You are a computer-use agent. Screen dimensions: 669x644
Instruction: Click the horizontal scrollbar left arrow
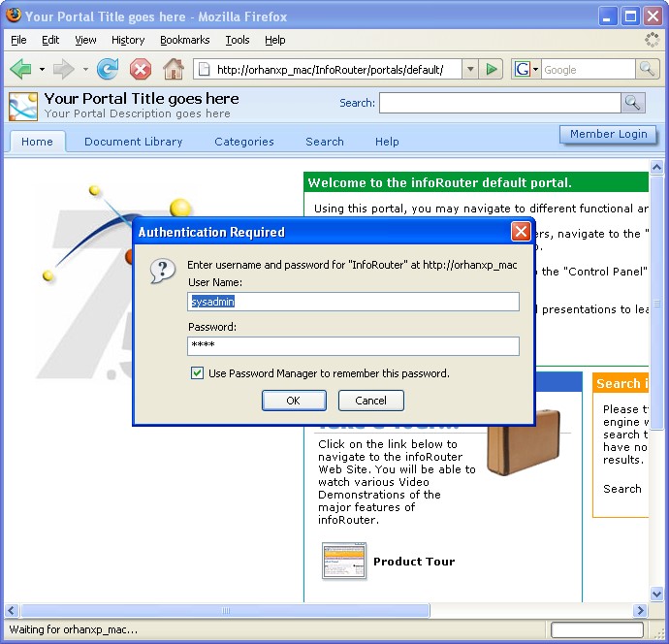coord(11,610)
